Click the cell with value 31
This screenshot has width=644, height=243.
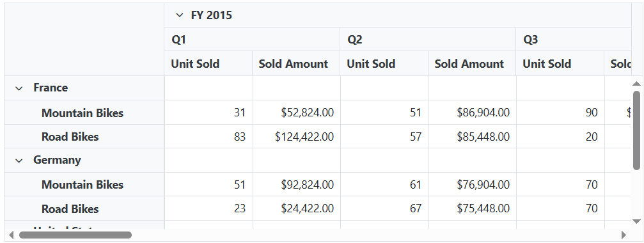pyautogui.click(x=208, y=113)
